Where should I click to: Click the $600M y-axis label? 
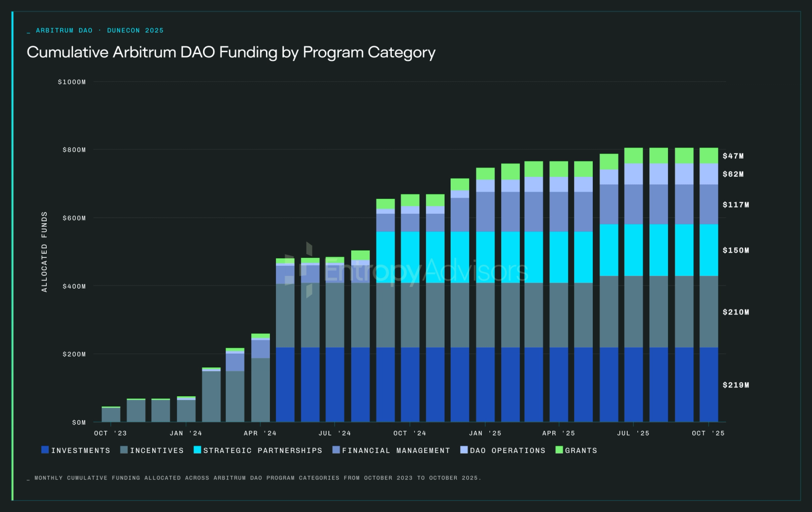coord(74,218)
